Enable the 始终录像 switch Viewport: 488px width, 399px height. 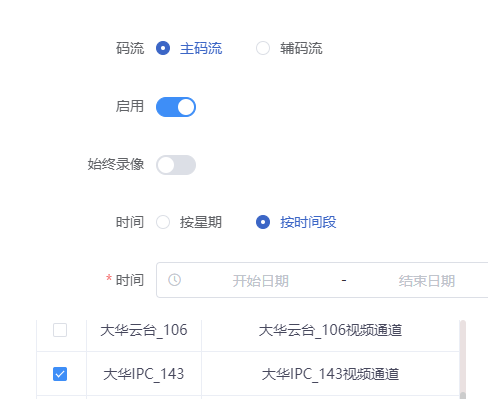pos(176,165)
